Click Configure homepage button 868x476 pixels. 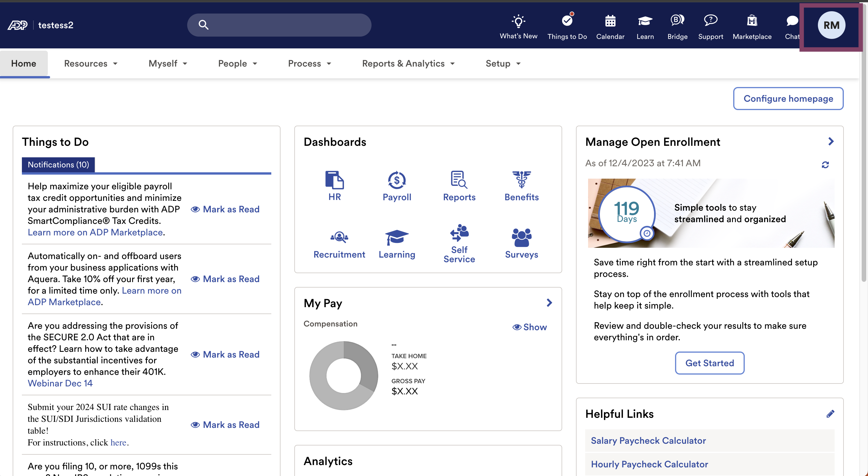coord(788,99)
